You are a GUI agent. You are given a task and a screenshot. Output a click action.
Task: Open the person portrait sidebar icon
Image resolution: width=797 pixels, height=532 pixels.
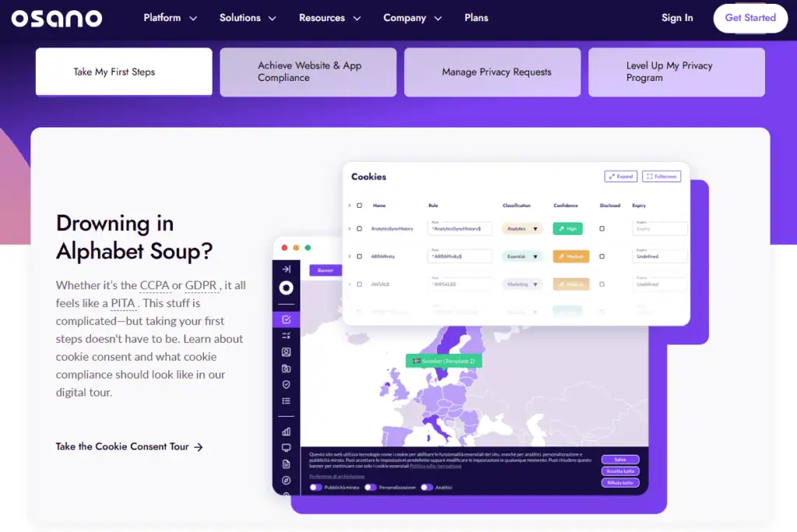tap(286, 352)
